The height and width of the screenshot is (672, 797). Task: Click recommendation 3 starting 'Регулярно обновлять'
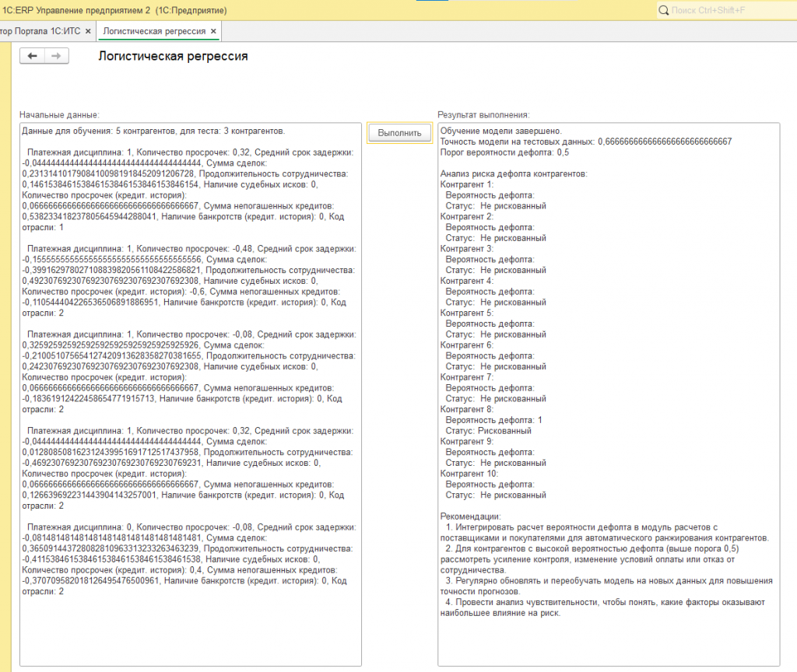tap(606, 586)
